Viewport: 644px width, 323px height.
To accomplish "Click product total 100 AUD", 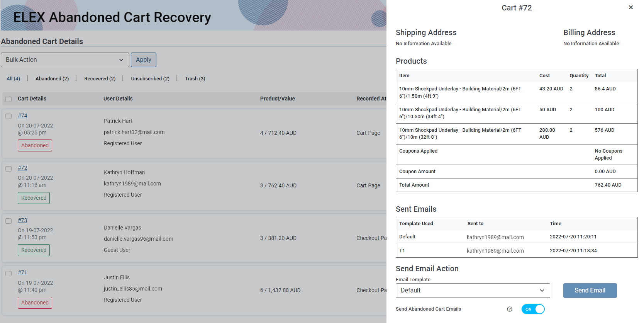I will (x=605, y=110).
